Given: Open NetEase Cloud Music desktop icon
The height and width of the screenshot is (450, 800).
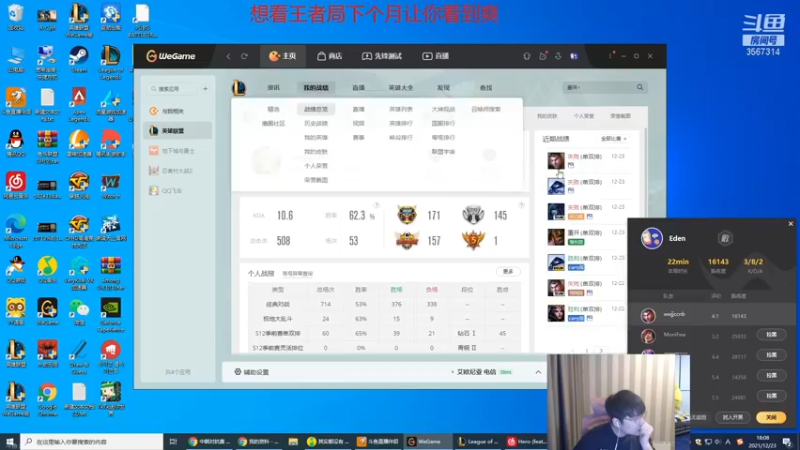Looking at the screenshot, I should [16, 185].
